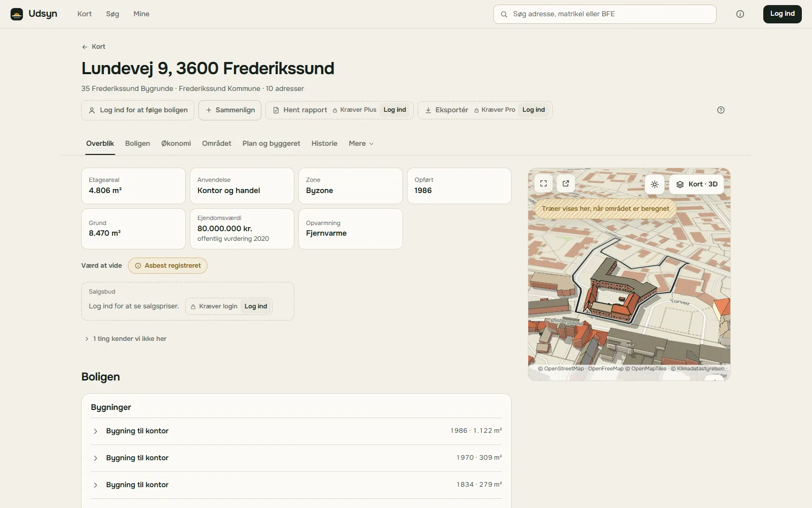Expand the 1834 Bygning til kontor row
This screenshot has height=508, width=812.
[296, 485]
